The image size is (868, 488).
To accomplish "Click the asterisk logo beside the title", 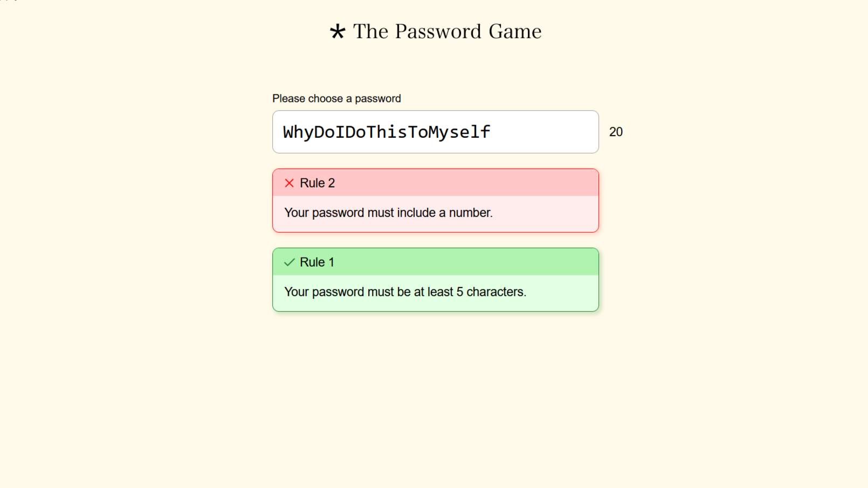I will coord(337,32).
